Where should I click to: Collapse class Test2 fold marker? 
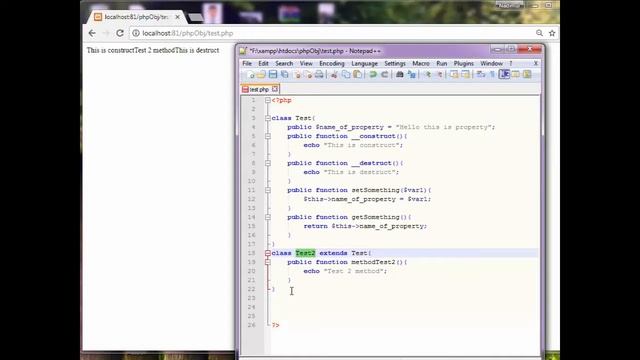(x=268, y=253)
